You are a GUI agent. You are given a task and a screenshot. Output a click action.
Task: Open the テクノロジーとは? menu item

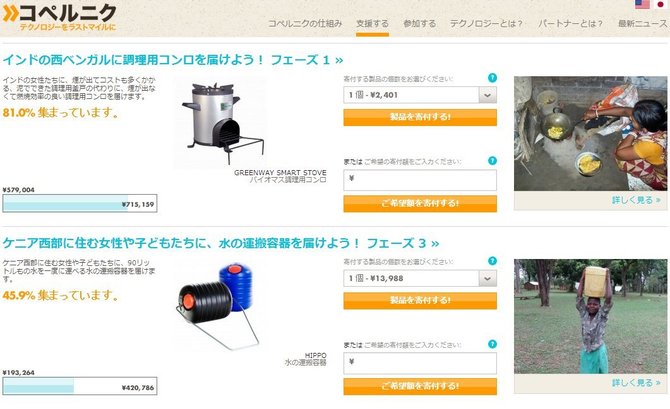click(x=486, y=24)
